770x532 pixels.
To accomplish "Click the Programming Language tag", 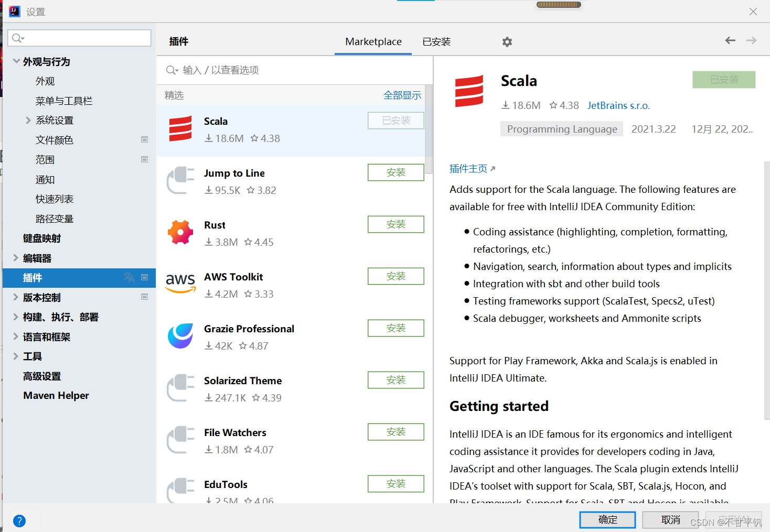I will (562, 129).
